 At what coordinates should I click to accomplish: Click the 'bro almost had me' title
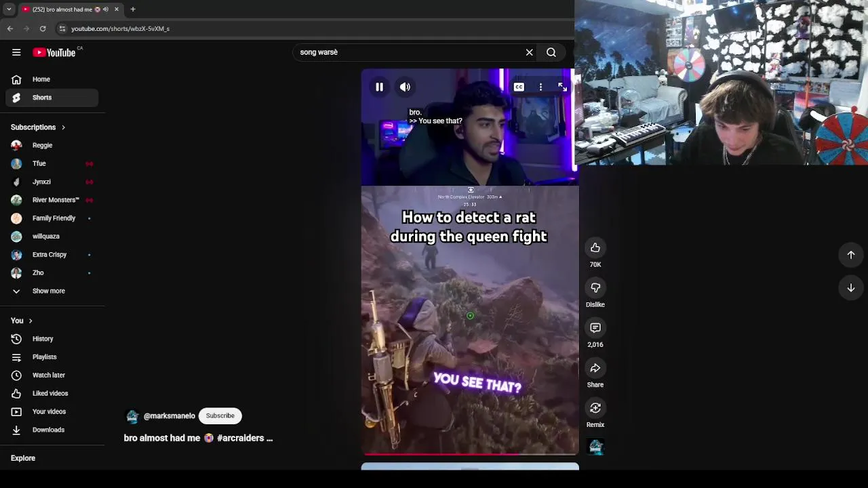click(198, 438)
